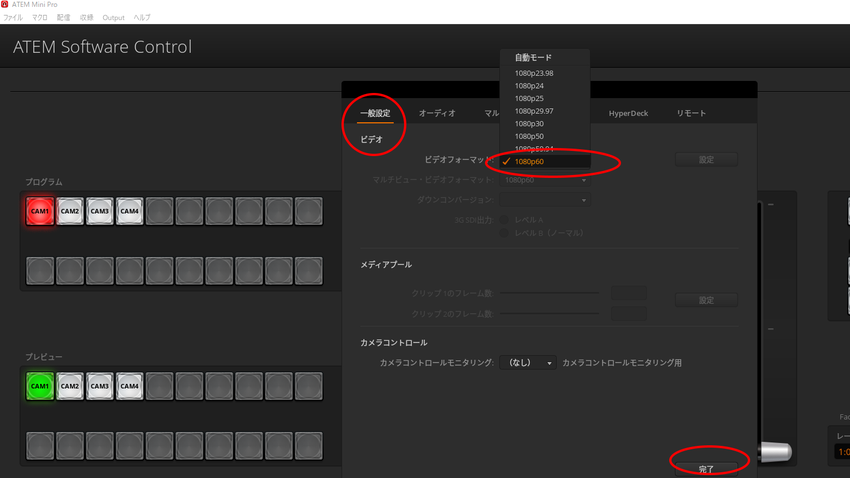The height and width of the screenshot is (478, 850).
Task: Click クリップ 1のフレーム数 value field
Action: 628,293
